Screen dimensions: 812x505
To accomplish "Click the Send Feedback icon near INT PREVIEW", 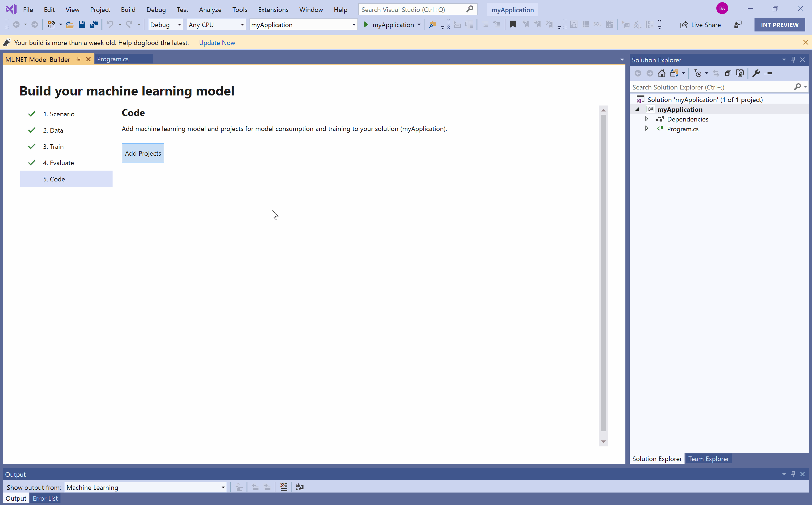I will [739, 24].
